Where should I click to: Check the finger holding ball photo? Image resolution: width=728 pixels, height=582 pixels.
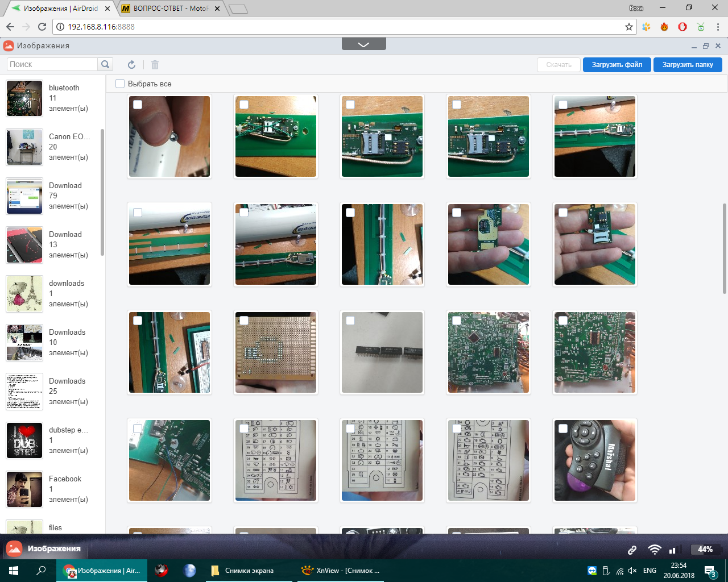138,105
